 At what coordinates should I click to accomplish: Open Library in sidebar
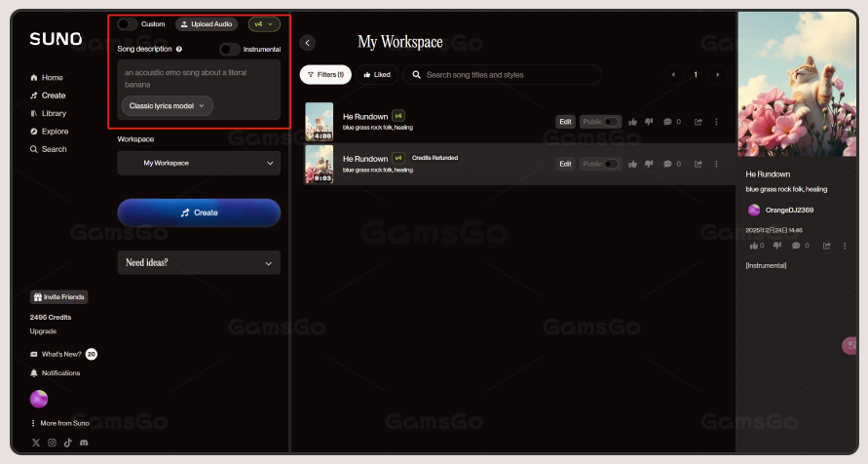tap(48, 113)
